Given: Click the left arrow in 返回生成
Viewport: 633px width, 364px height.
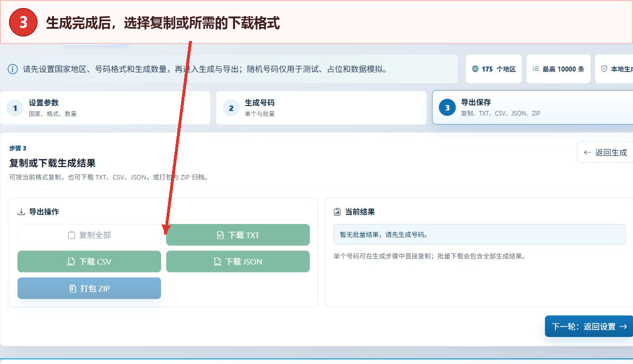Looking at the screenshot, I should [587, 152].
